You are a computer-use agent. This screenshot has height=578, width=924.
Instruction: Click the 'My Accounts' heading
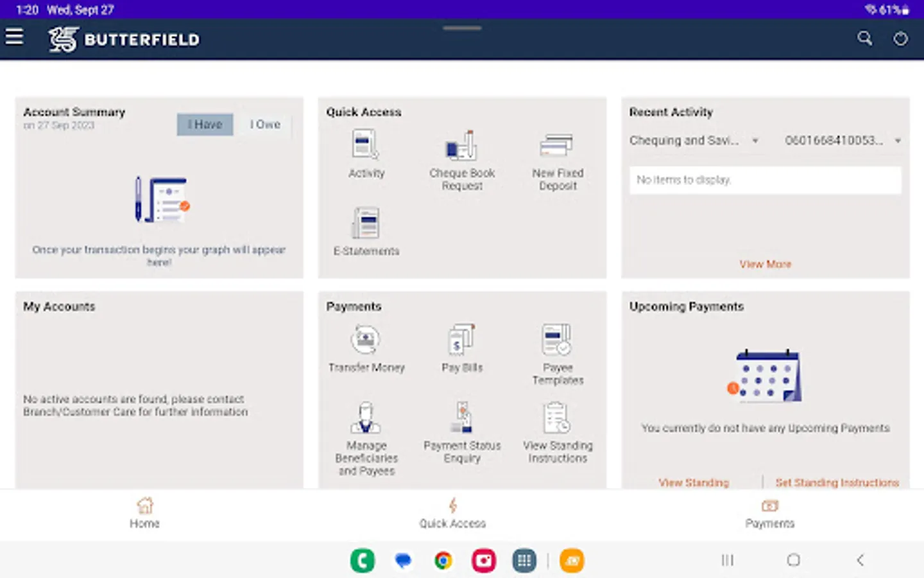[x=59, y=306]
